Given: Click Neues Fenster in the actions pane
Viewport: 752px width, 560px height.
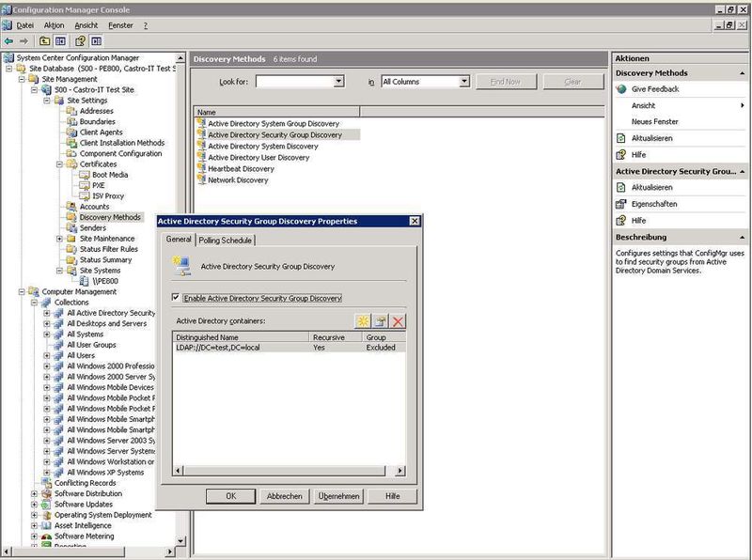Looking at the screenshot, I should 654,122.
